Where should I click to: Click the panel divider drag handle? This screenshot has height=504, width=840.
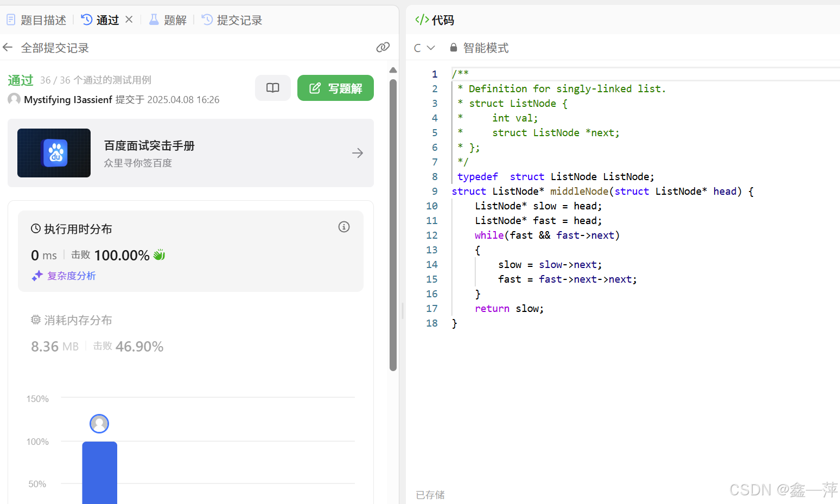[x=403, y=311]
